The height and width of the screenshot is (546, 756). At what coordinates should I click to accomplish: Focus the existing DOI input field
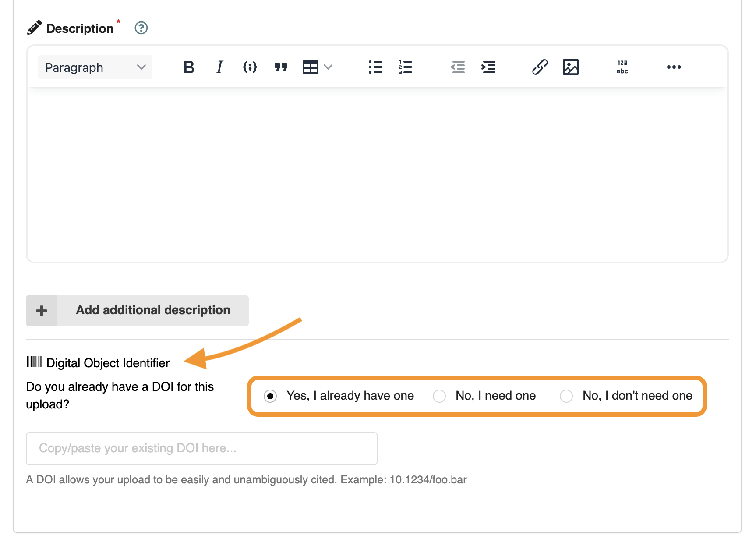(201, 449)
